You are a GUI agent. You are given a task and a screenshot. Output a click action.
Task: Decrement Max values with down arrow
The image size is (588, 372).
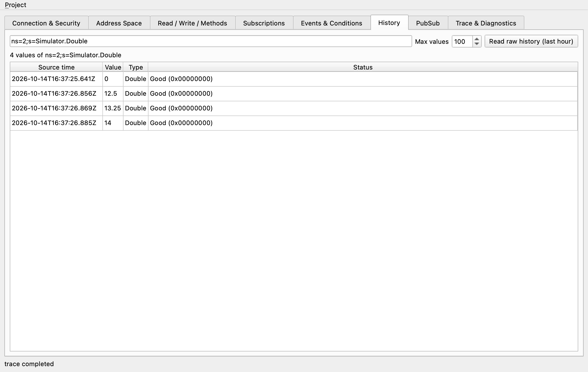point(477,44)
